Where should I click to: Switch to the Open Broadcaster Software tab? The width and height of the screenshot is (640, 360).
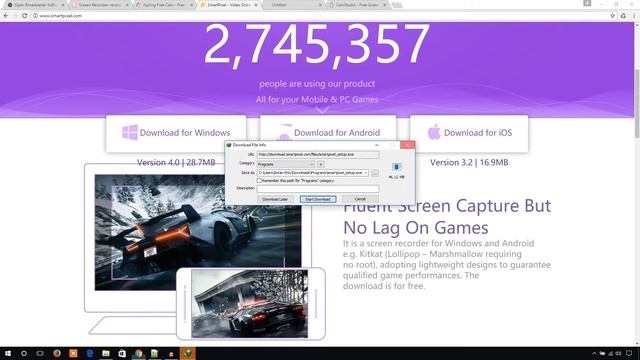(34, 5)
